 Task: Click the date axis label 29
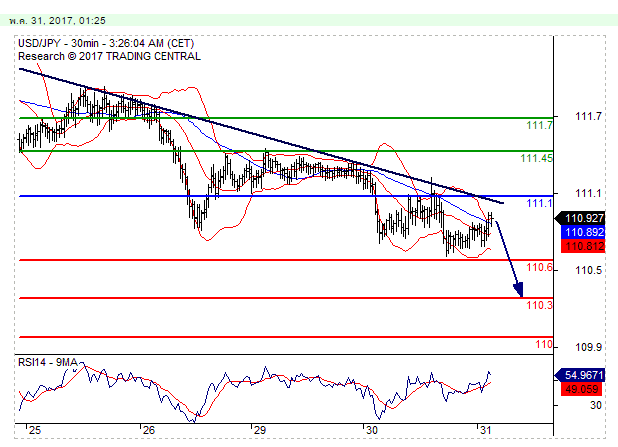point(260,430)
